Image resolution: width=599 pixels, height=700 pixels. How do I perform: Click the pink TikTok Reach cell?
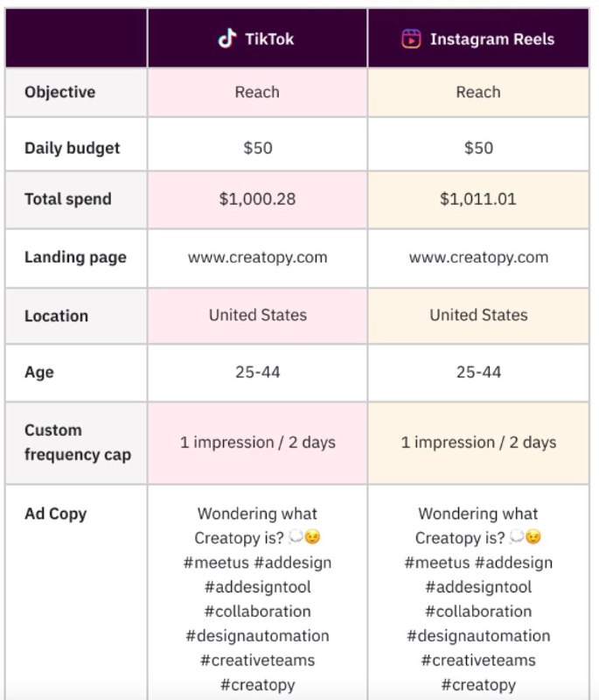click(x=257, y=92)
